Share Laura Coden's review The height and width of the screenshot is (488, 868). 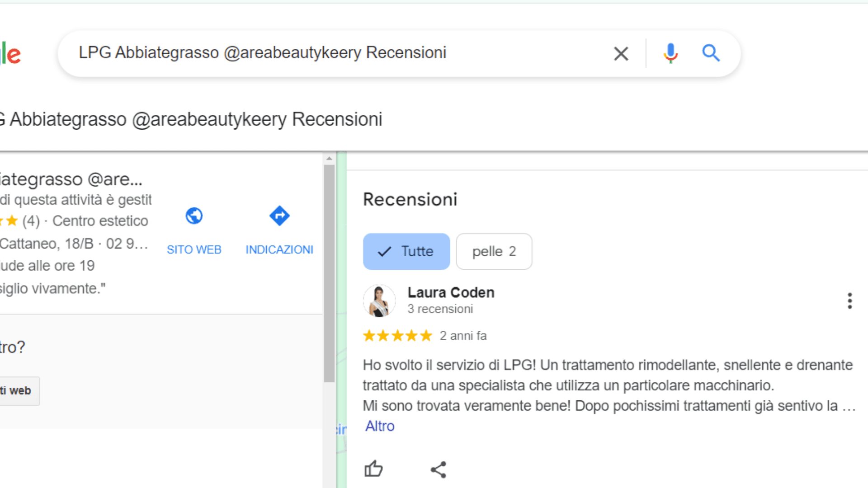438,469
